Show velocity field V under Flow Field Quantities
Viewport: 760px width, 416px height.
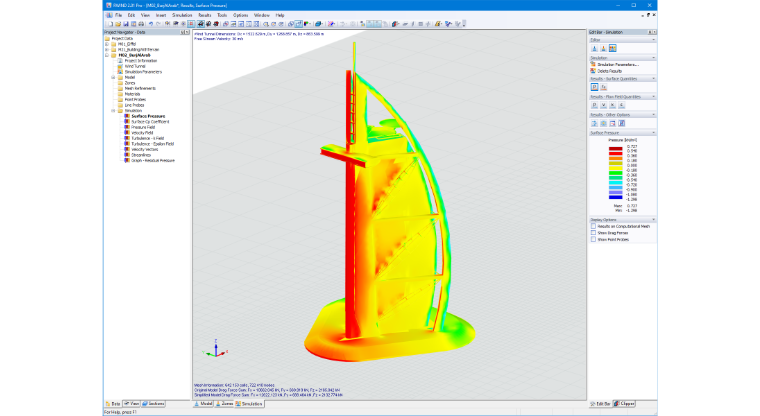(x=603, y=105)
